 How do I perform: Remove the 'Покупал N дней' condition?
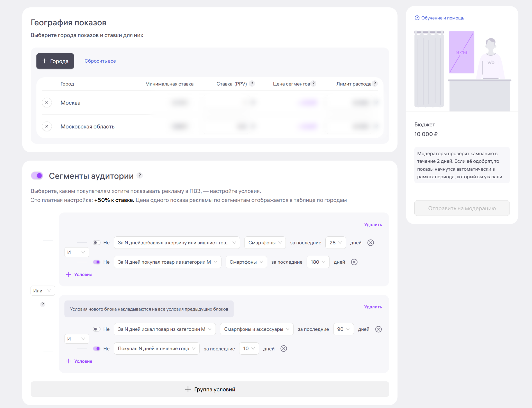(x=284, y=349)
